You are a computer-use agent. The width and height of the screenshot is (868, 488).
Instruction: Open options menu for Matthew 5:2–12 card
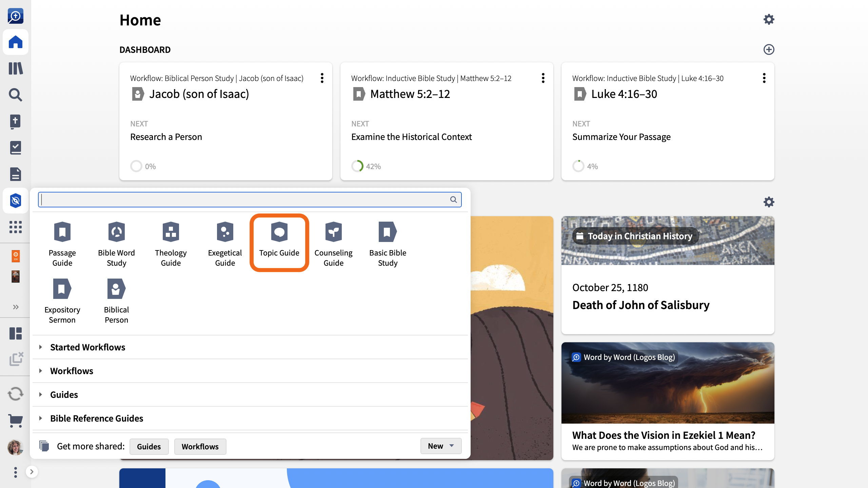pyautogui.click(x=543, y=78)
